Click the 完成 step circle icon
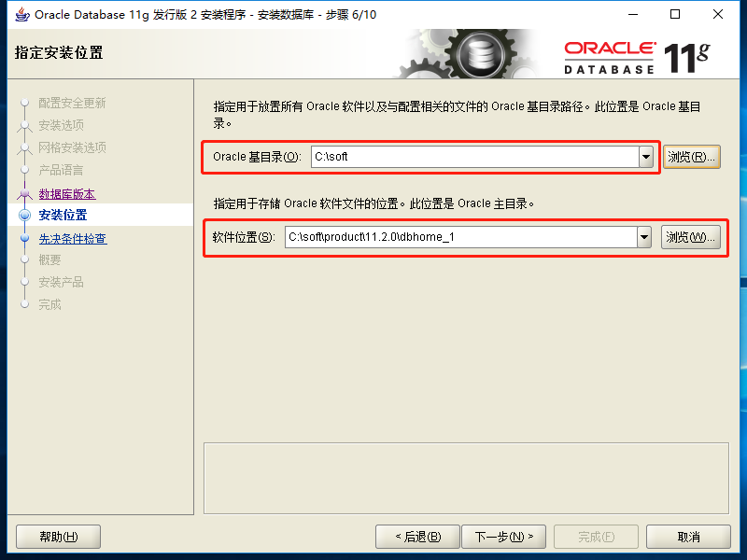 pyautogui.click(x=25, y=304)
